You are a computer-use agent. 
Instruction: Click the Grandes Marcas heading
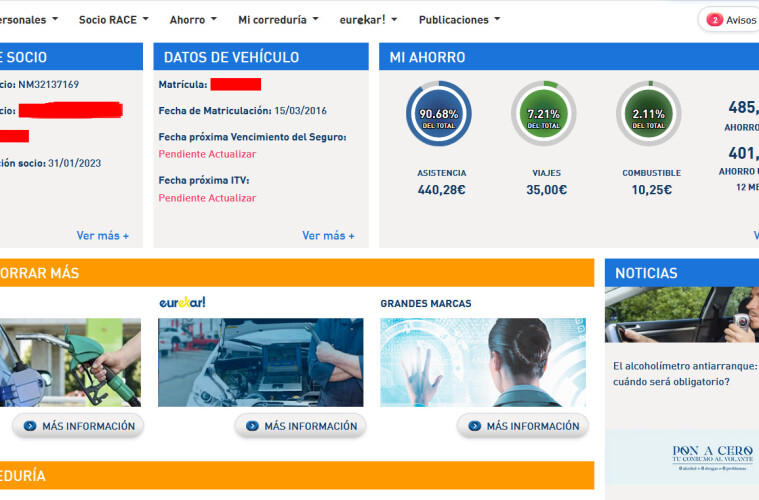[425, 303]
